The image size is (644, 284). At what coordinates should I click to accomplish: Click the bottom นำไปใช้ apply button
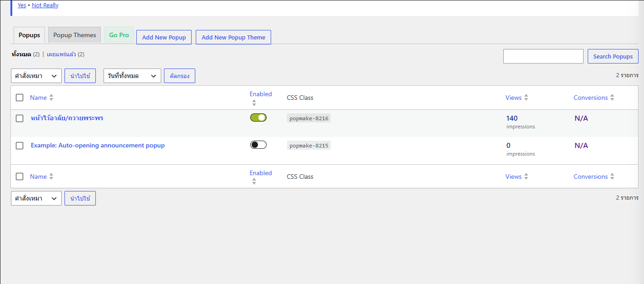[80, 198]
